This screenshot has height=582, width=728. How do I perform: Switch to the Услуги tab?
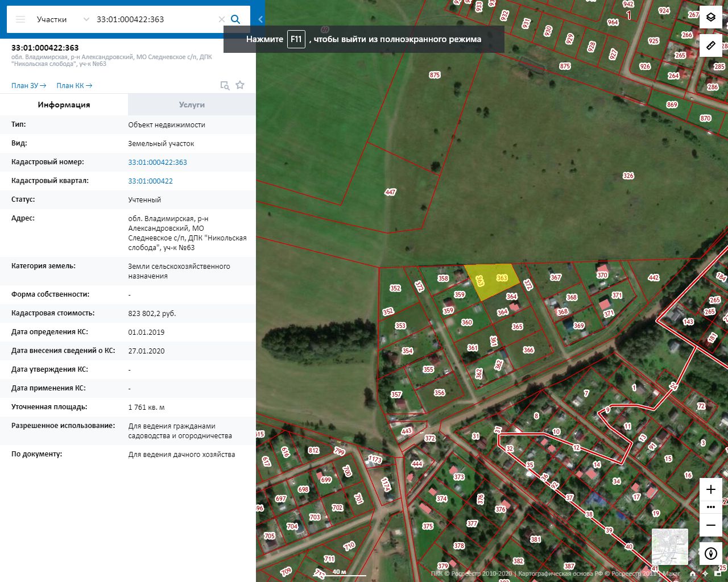(192, 105)
